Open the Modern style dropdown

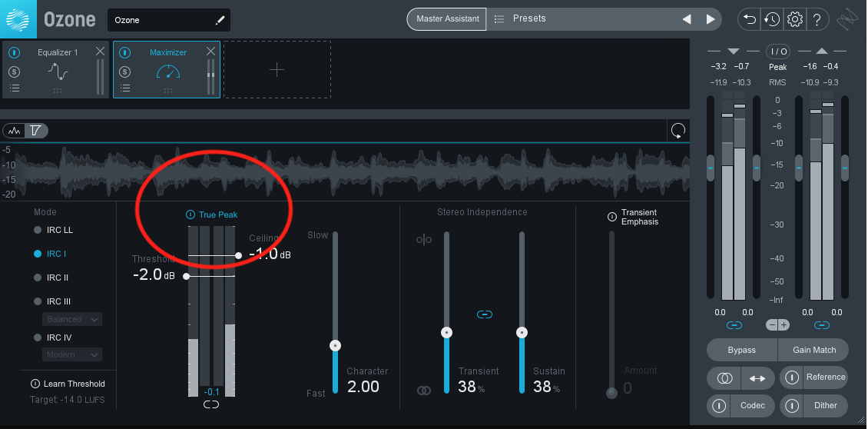pos(72,354)
